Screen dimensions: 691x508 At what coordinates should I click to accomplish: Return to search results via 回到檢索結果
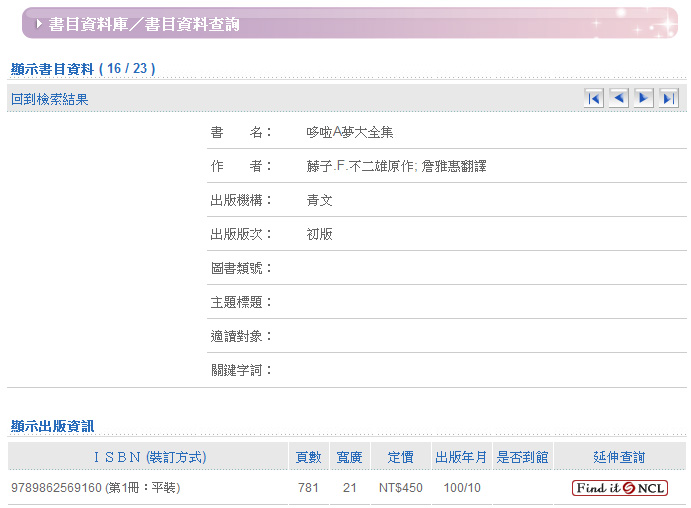point(49,99)
